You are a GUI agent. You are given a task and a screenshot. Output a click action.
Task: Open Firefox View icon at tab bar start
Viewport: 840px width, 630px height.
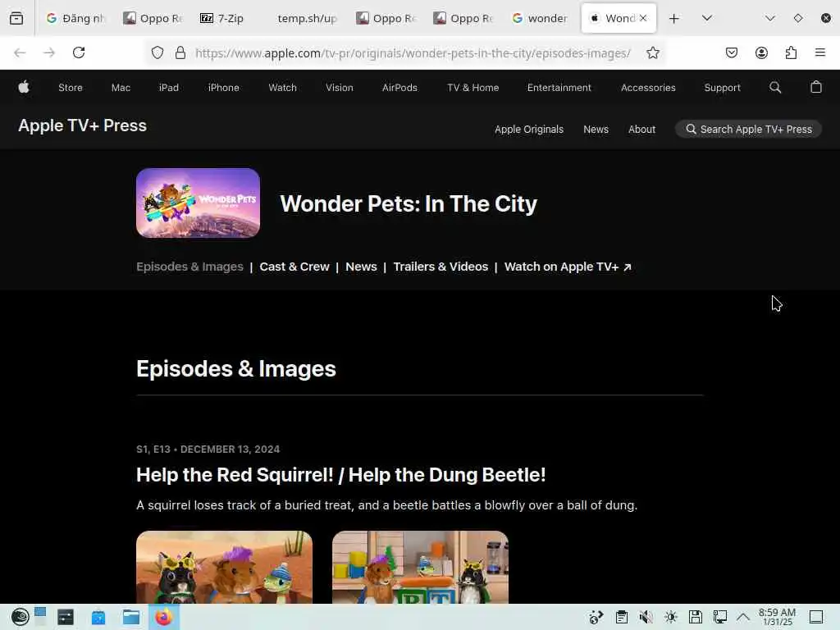[16, 18]
